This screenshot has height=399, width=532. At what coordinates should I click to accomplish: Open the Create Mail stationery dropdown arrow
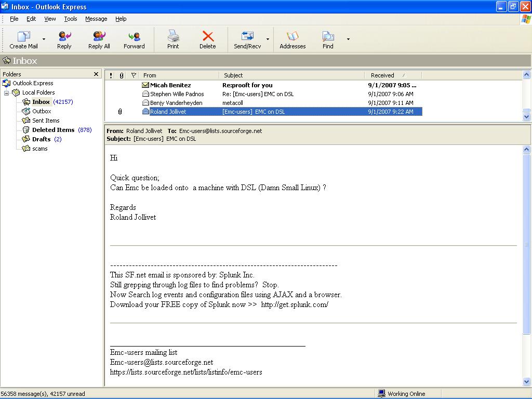pyautogui.click(x=44, y=39)
